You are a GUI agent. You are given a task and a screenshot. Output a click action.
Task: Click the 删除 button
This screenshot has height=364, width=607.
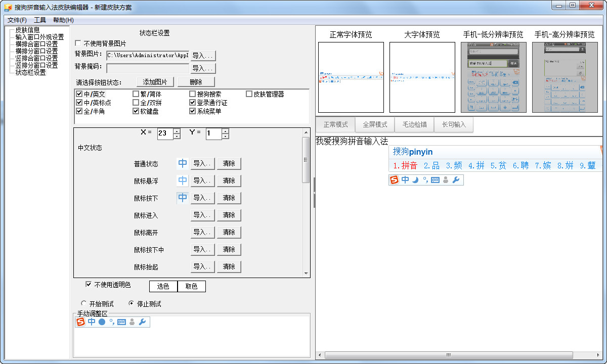click(196, 82)
